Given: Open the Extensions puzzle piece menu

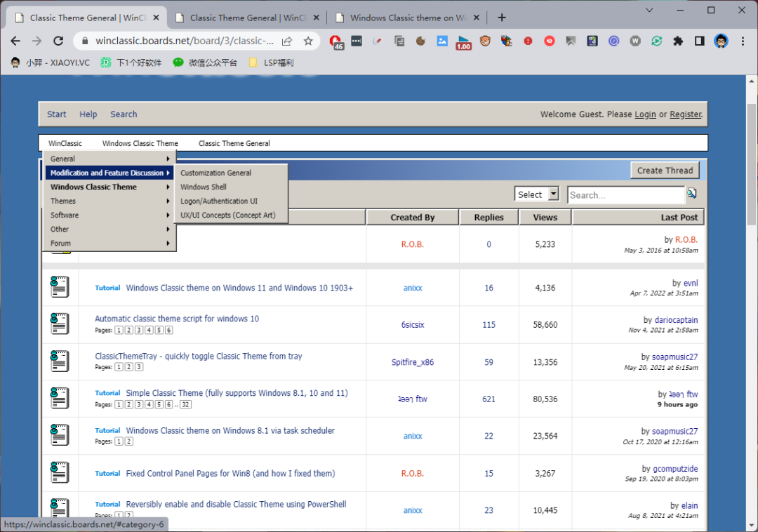Looking at the screenshot, I should [677, 41].
